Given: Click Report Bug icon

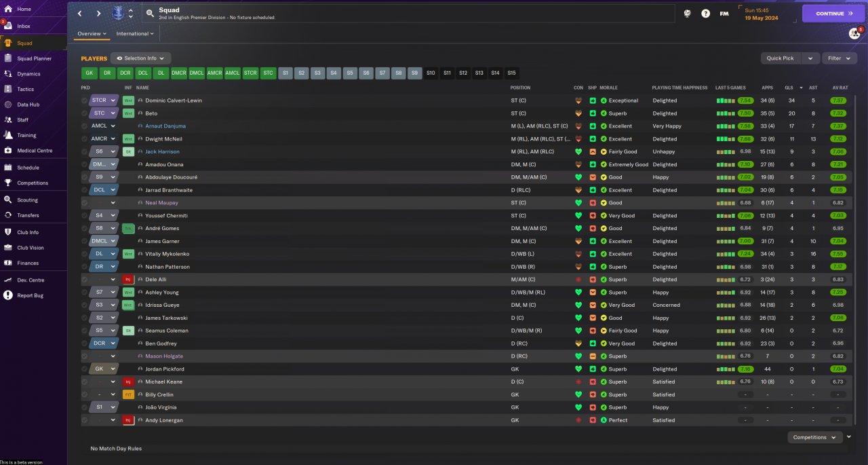Looking at the screenshot, I should tap(8, 295).
